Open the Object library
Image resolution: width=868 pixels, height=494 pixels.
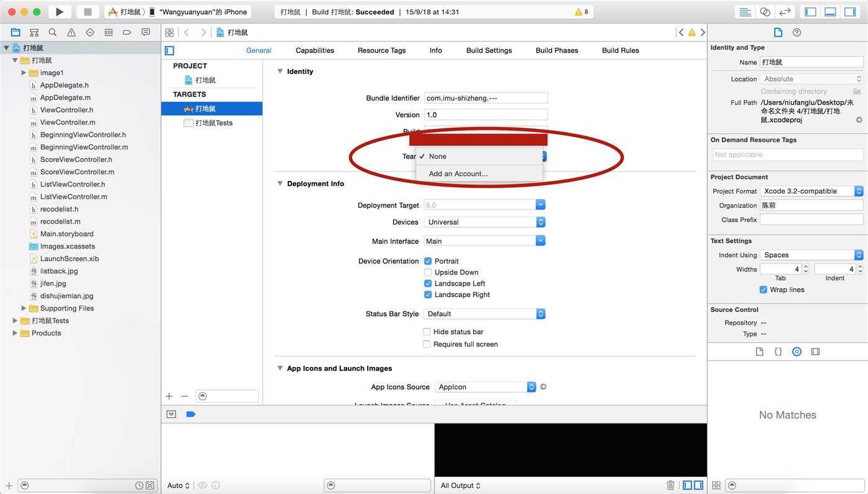797,351
